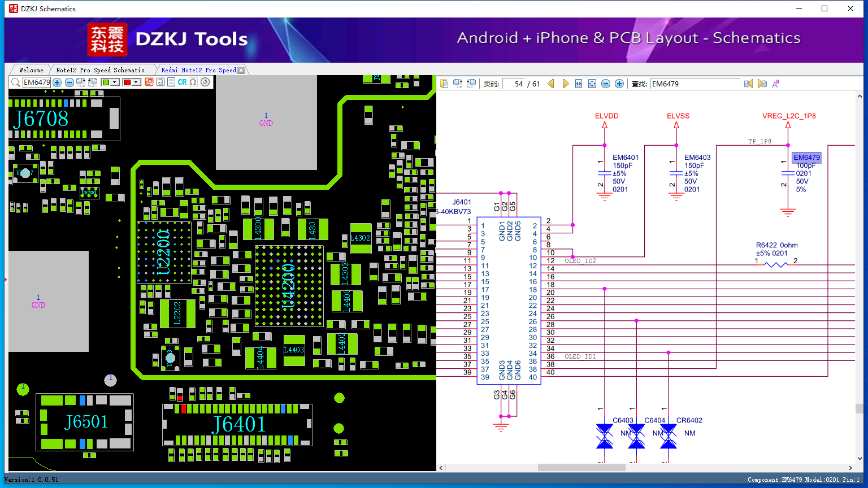This screenshot has height=488, width=868.
Task: Select connector J6501 on the PCB
Action: click(x=85, y=422)
